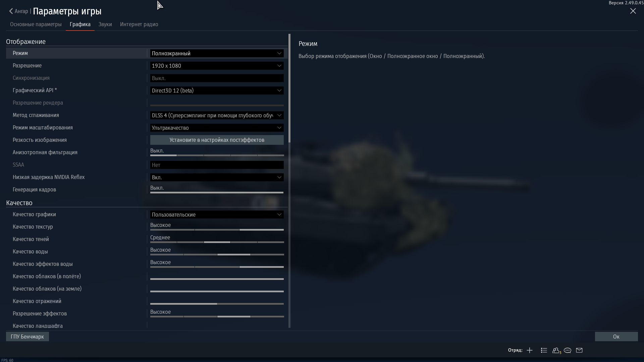Image resolution: width=644 pixels, height=362 pixels.
Task: Open the Графический API dropdown
Action: (217, 90)
